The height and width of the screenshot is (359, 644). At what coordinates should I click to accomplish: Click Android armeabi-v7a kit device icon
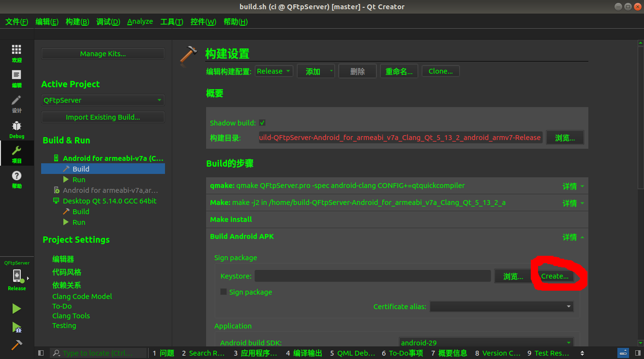click(x=56, y=158)
